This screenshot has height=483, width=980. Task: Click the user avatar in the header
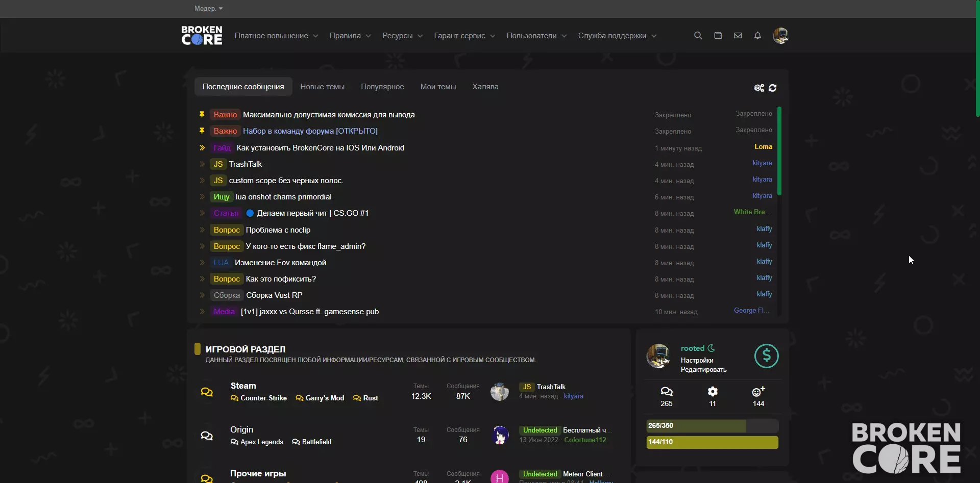(x=780, y=36)
